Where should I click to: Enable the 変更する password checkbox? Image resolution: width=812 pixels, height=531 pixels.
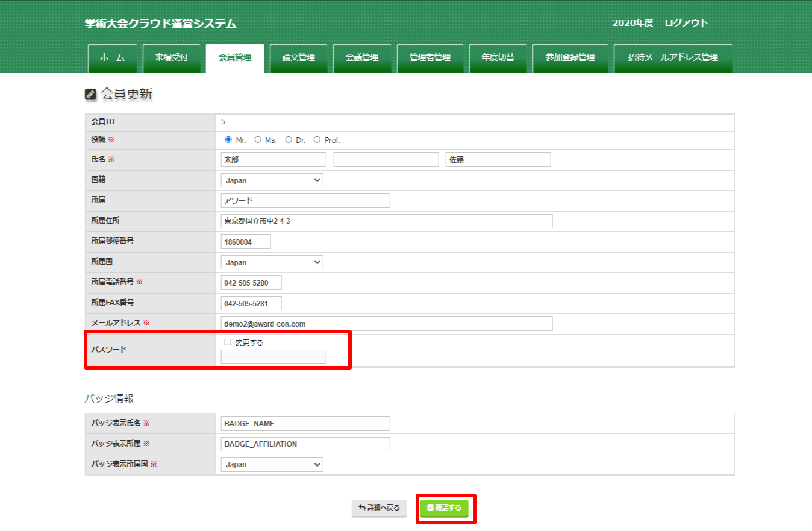click(228, 342)
